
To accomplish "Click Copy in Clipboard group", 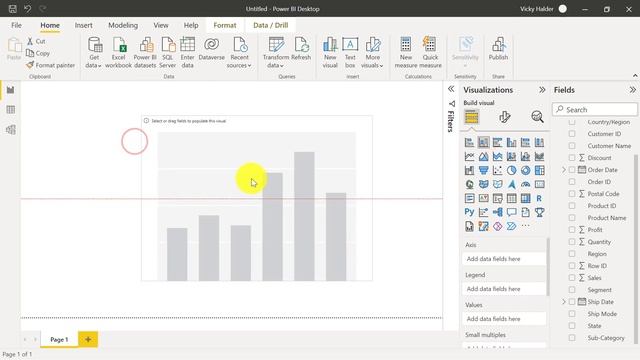I will click(x=38, y=53).
